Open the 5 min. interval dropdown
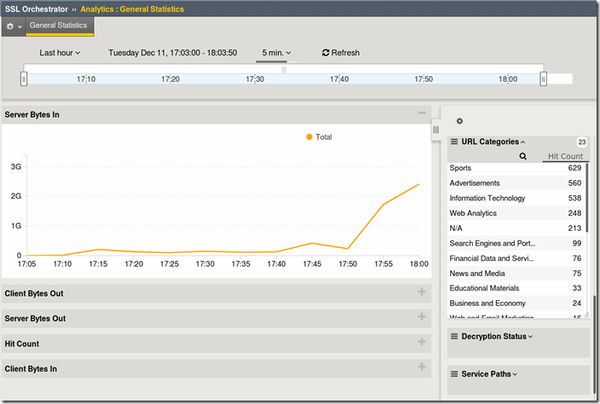Image resolution: width=600 pixels, height=404 pixels. click(275, 52)
